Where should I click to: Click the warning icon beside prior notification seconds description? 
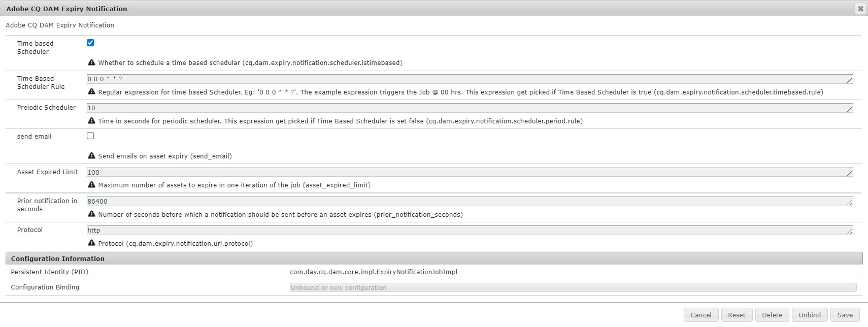tap(91, 214)
